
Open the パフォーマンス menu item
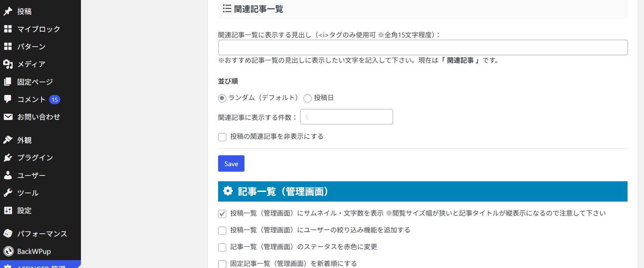tap(42, 234)
